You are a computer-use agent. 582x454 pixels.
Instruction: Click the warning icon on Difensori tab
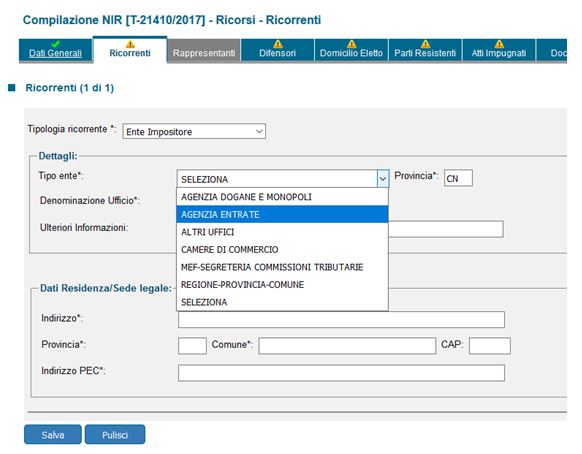coord(278,44)
